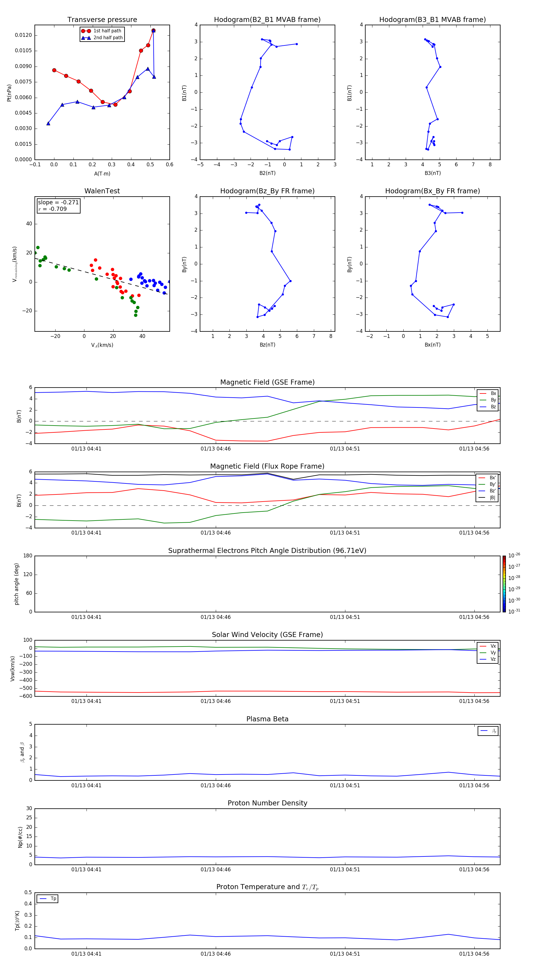Image resolution: width=535 pixels, height=980 pixels.
Task: Click 'Bz(nT)' x-axis label of hodogram
Action: pos(267,345)
